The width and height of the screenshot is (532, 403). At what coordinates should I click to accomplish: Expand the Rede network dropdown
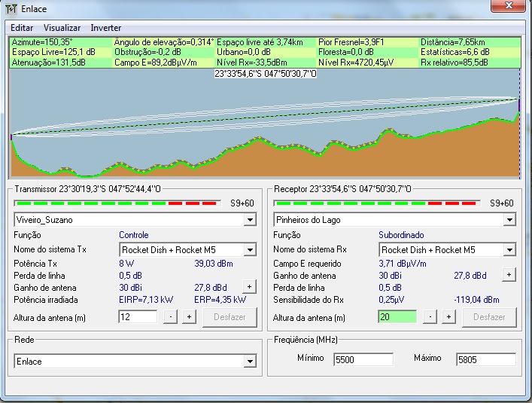coord(250,362)
